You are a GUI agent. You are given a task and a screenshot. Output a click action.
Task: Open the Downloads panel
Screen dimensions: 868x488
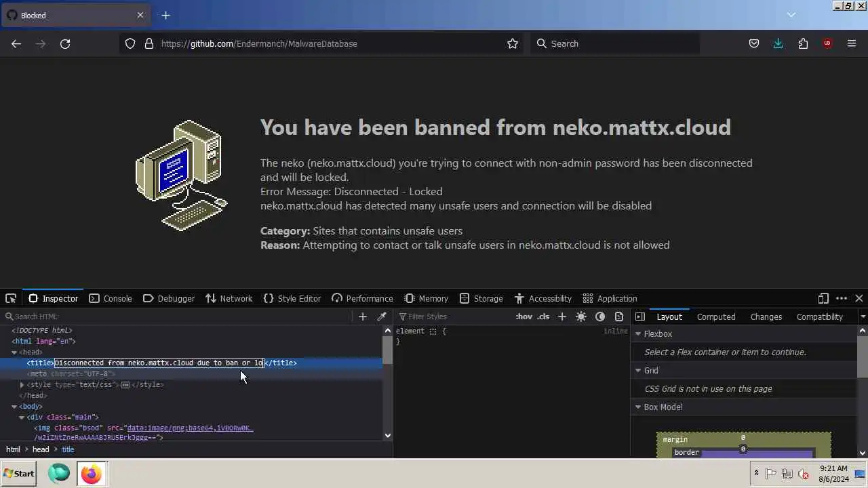(778, 43)
